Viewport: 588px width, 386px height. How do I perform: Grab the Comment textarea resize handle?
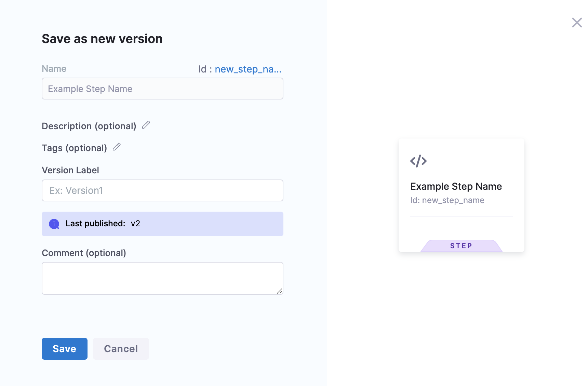pos(280,291)
